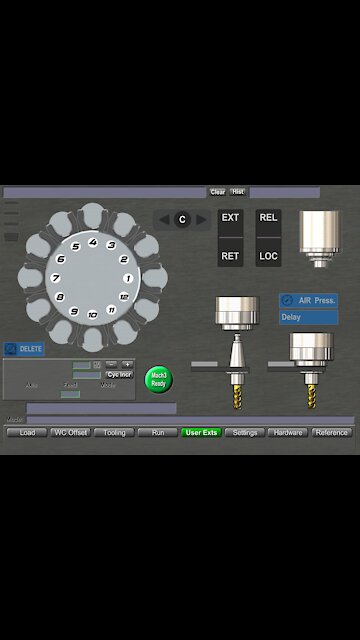Select tool pocket 7 on the carousel
Image resolution: width=360 pixels, height=640 pixels.
(x=56, y=278)
